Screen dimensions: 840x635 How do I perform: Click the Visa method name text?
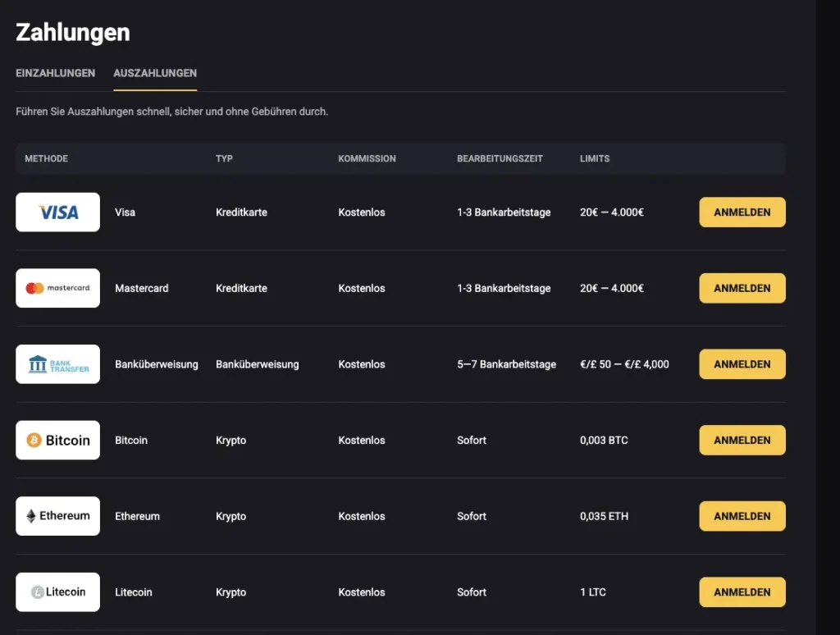[126, 212]
